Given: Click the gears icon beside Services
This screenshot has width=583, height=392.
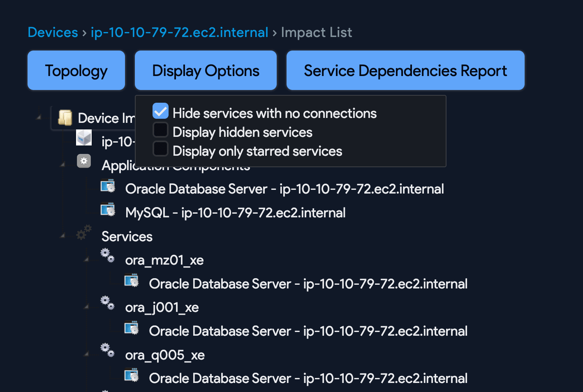Looking at the screenshot, I should click(x=84, y=233).
